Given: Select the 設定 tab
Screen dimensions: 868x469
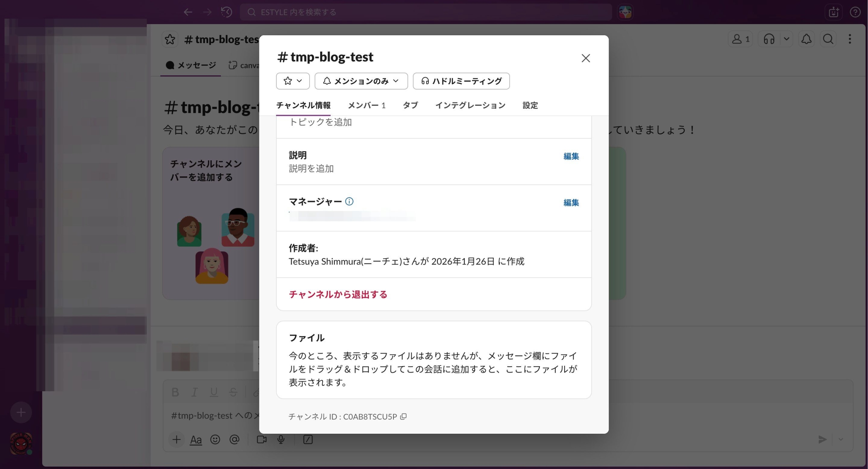Looking at the screenshot, I should pos(530,105).
